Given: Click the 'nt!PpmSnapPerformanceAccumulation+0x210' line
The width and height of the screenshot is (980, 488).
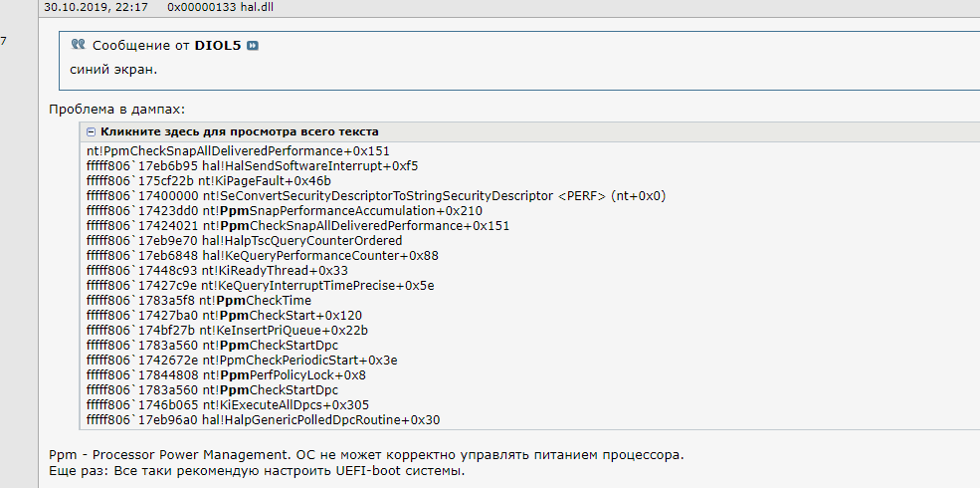Looking at the screenshot, I should point(285,210).
